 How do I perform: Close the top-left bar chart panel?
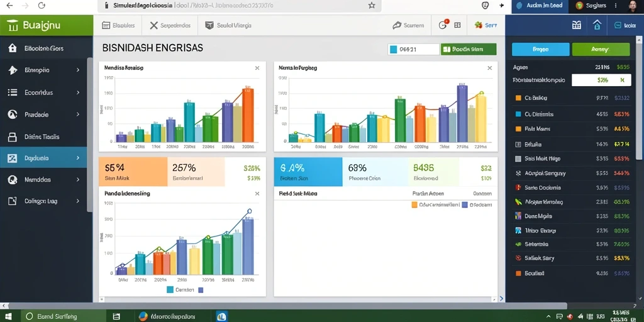(x=257, y=68)
